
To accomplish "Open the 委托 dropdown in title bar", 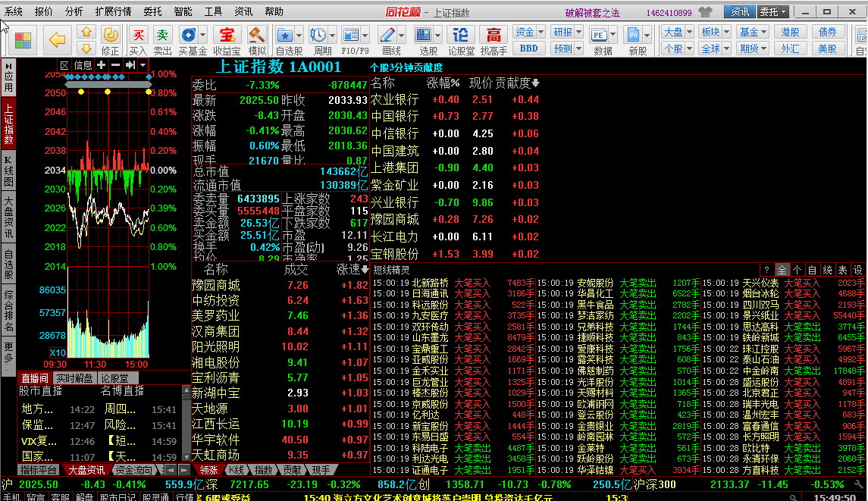I will (773, 12).
